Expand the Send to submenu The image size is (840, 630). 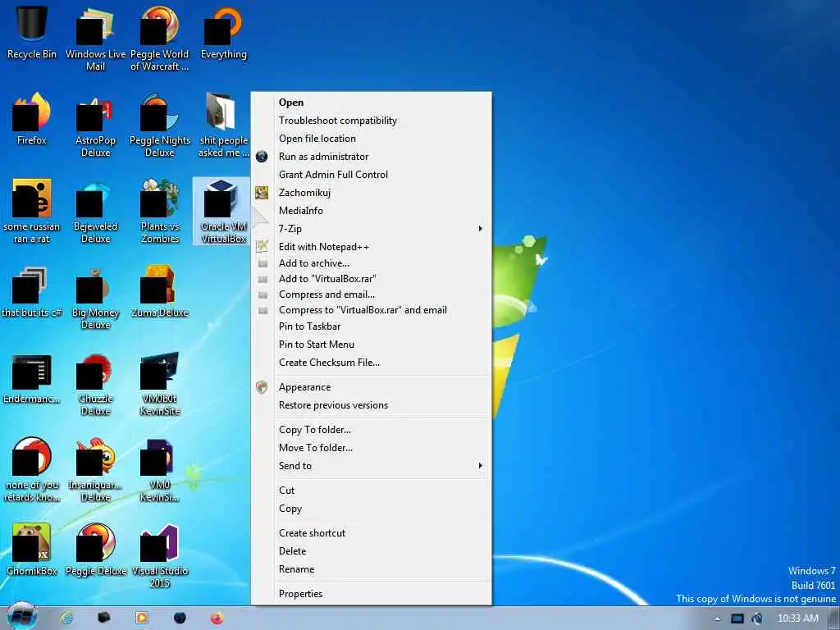pos(372,466)
